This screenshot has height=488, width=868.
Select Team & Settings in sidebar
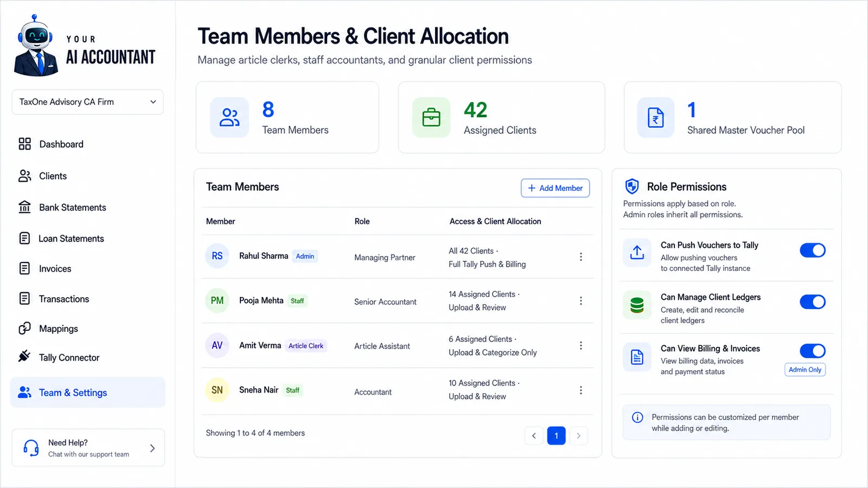click(x=87, y=392)
